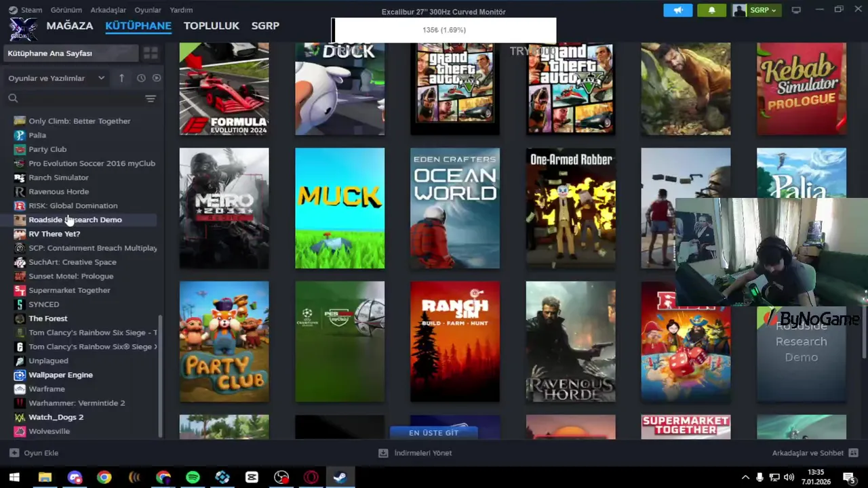
Task: Switch to Big Picture mode icon
Action: coord(796,10)
